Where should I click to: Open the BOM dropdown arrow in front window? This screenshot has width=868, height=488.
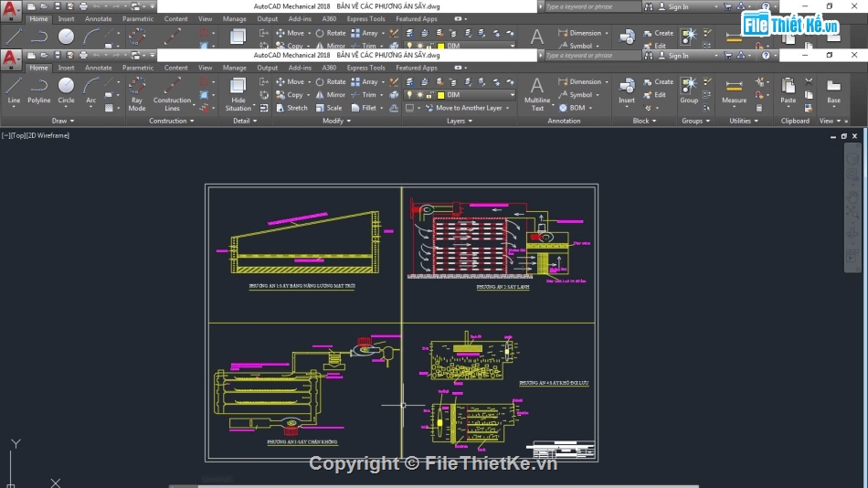coord(590,108)
